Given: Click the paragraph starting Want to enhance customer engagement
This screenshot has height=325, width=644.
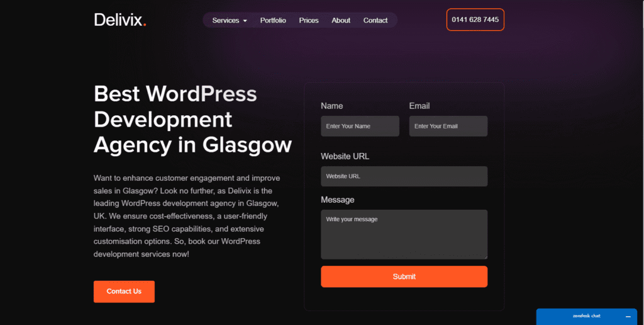Looking at the screenshot, I should pyautogui.click(x=187, y=216).
